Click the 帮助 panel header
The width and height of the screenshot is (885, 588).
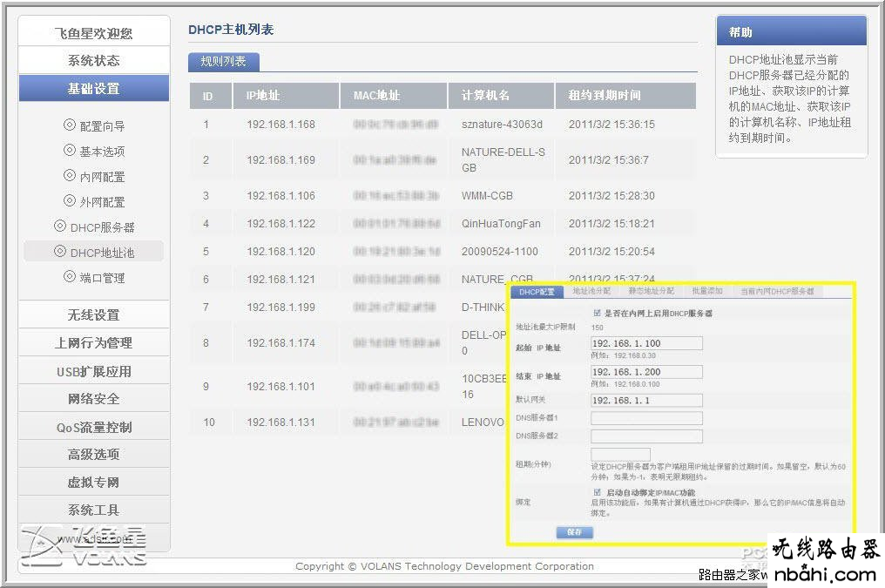pos(791,31)
